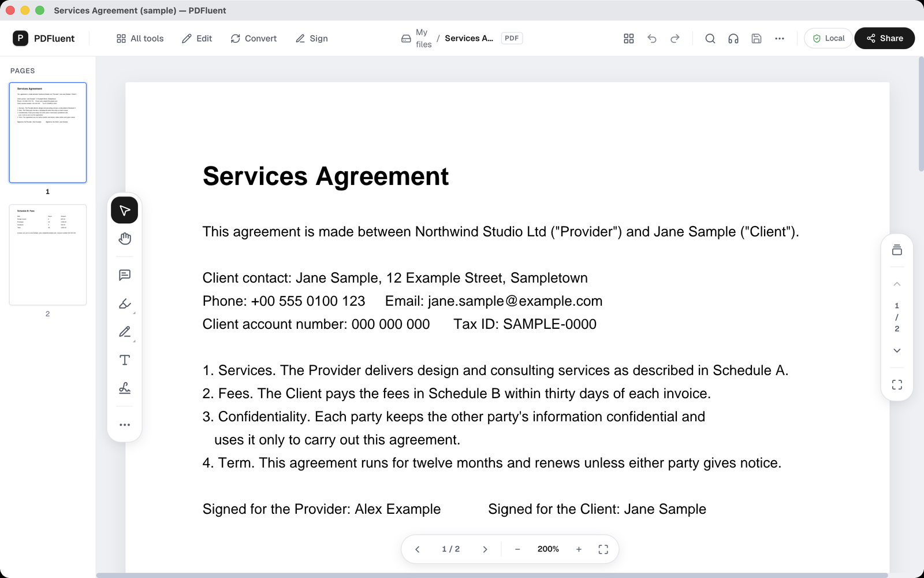The image size is (924, 578).
Task: Redo the last action
Action: 675,38
